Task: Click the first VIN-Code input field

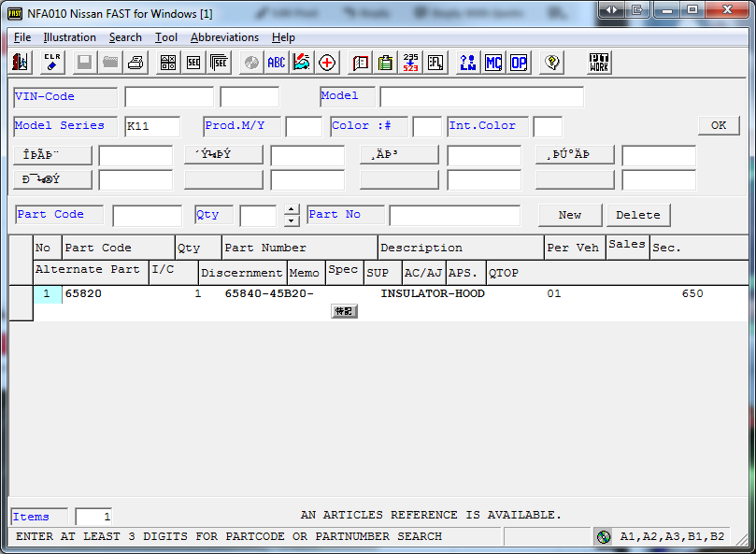Action: click(169, 97)
